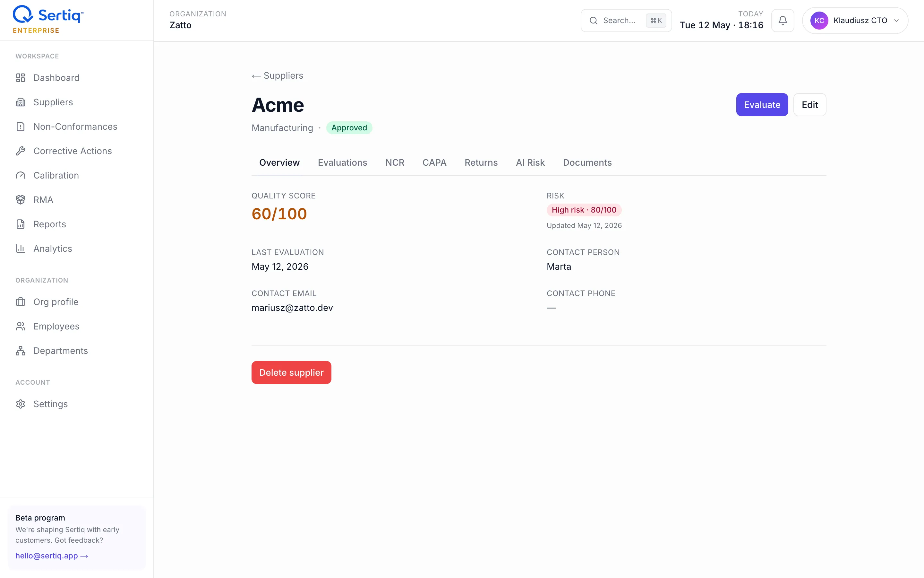Click the Delete supplier button
This screenshot has height=578, width=924.
291,373
